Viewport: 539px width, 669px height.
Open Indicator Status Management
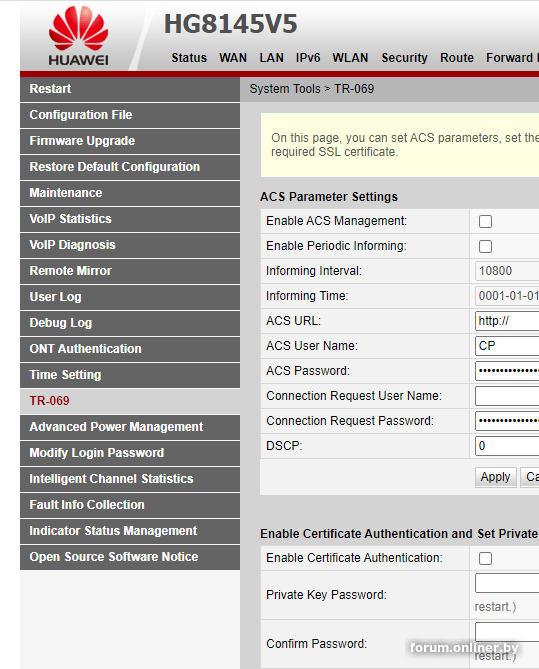pos(130,532)
